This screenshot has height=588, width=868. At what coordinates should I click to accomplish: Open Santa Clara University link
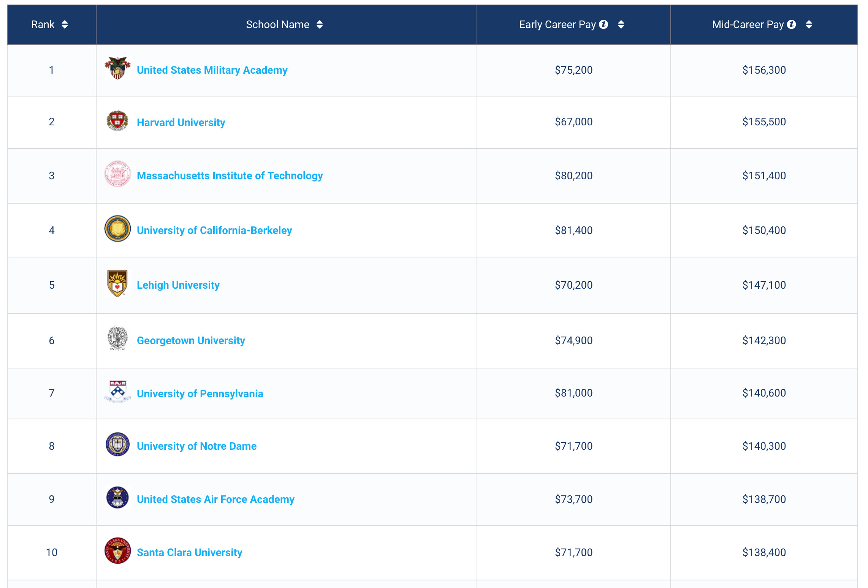pyautogui.click(x=189, y=552)
